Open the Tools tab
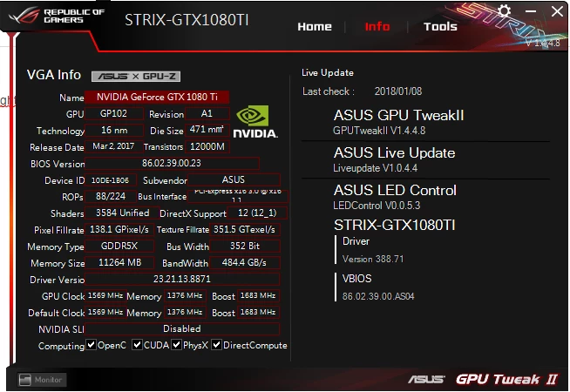Viewport: 570px width, 392px height. [440, 26]
